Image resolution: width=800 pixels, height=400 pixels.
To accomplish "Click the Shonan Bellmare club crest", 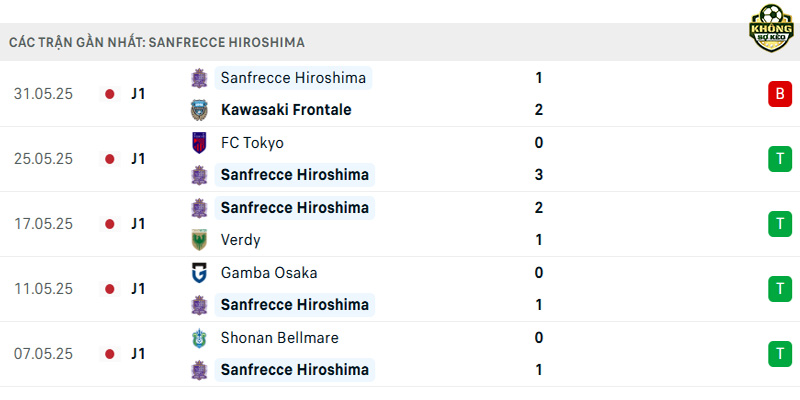I will pos(199,338).
